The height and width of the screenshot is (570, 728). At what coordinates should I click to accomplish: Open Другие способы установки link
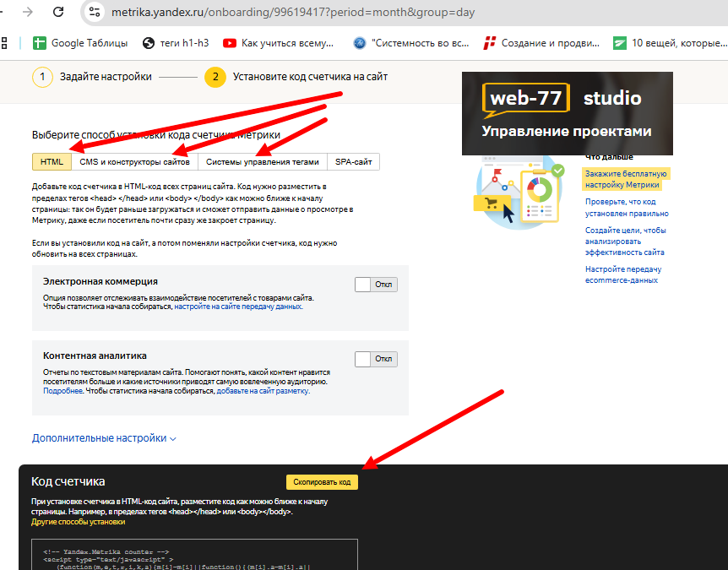click(78, 522)
